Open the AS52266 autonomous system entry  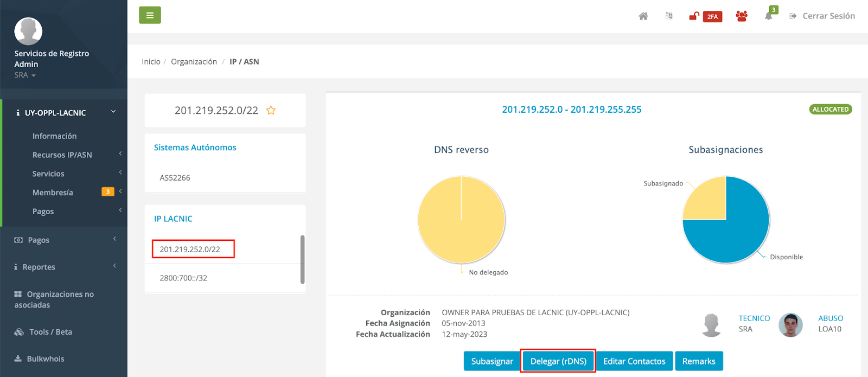[175, 178]
